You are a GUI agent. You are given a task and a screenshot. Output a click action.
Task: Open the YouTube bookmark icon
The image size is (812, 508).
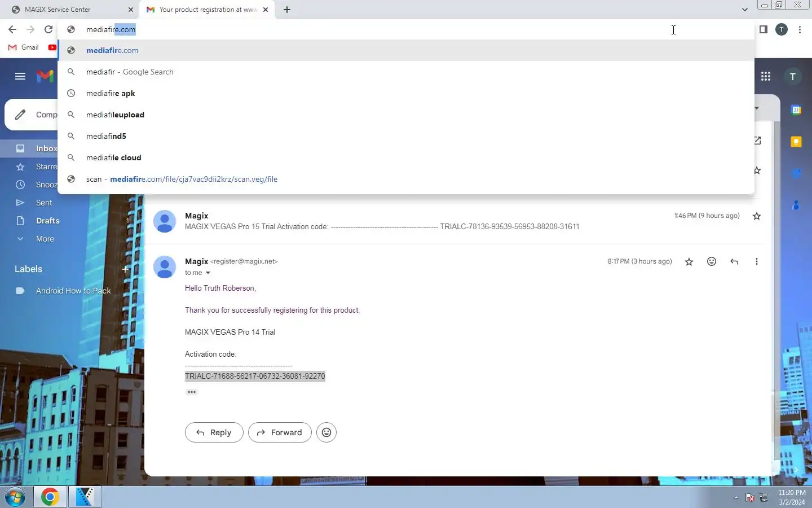pos(52,47)
